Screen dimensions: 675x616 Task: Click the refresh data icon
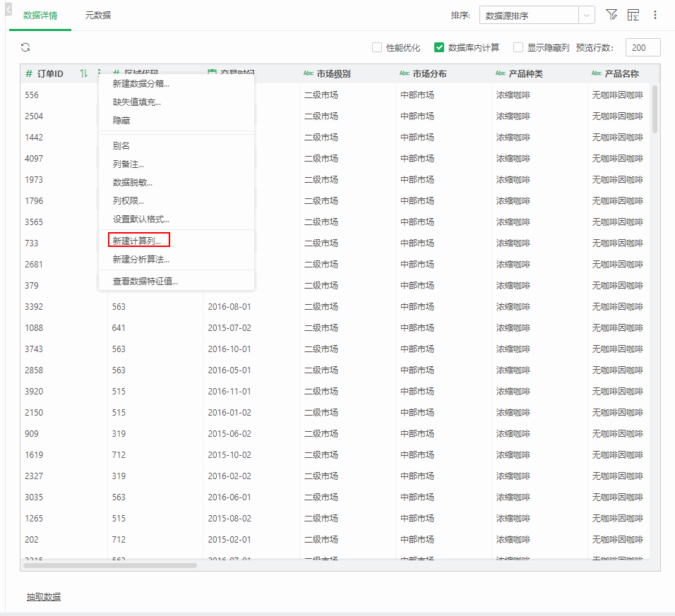(x=26, y=47)
